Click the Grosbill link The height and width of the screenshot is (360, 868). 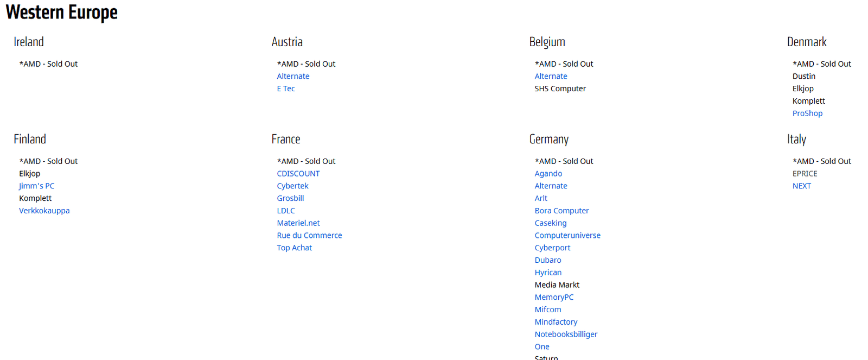pos(290,198)
